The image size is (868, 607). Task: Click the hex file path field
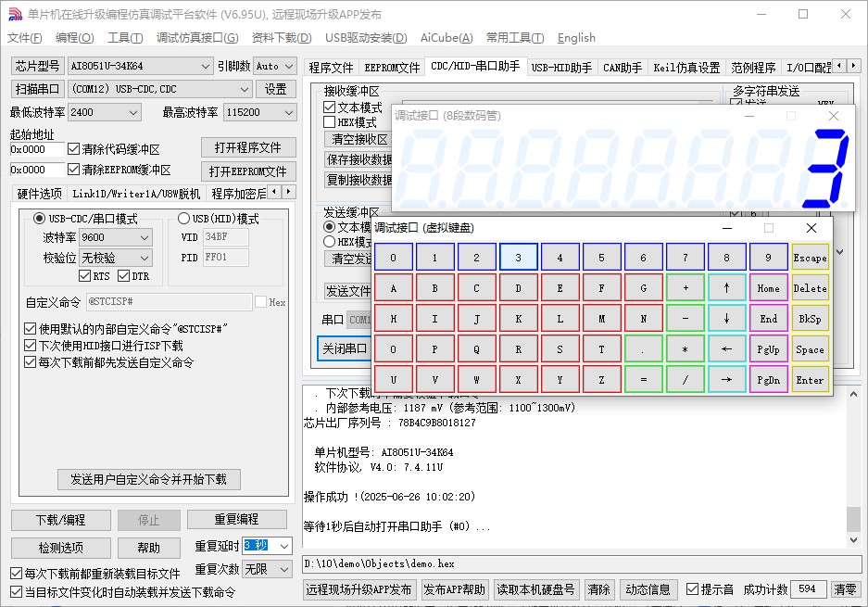tap(581, 563)
